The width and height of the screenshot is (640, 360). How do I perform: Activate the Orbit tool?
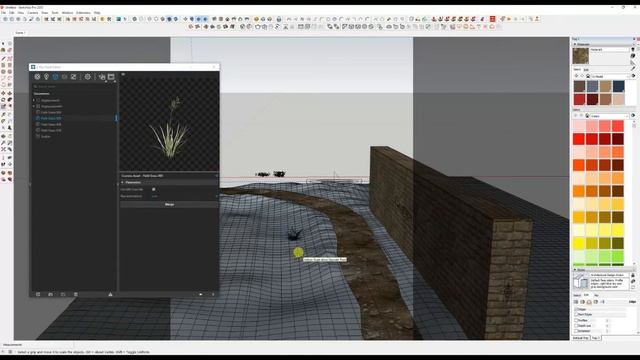(3, 136)
